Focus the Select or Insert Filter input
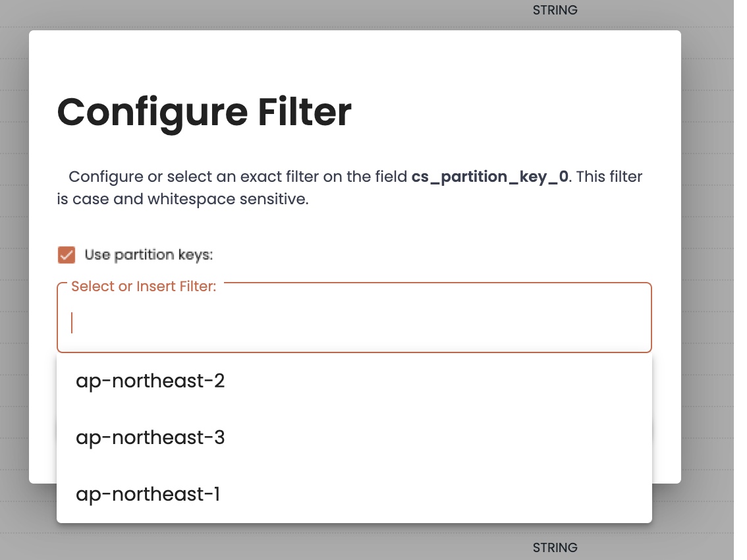This screenshot has height=560, width=747. 356,323
